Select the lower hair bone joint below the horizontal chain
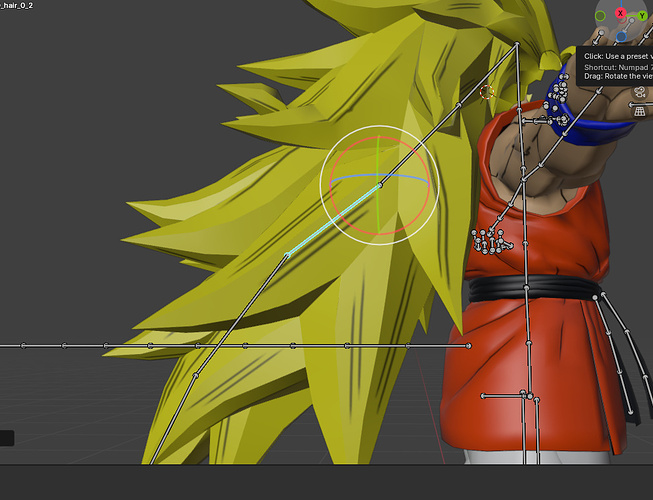 196,375
